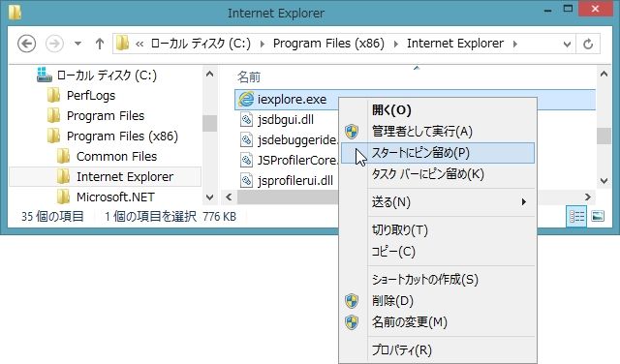Choose スタートにピン留め(P)
Image resolution: width=620 pixels, height=364 pixels.
[x=438, y=153]
